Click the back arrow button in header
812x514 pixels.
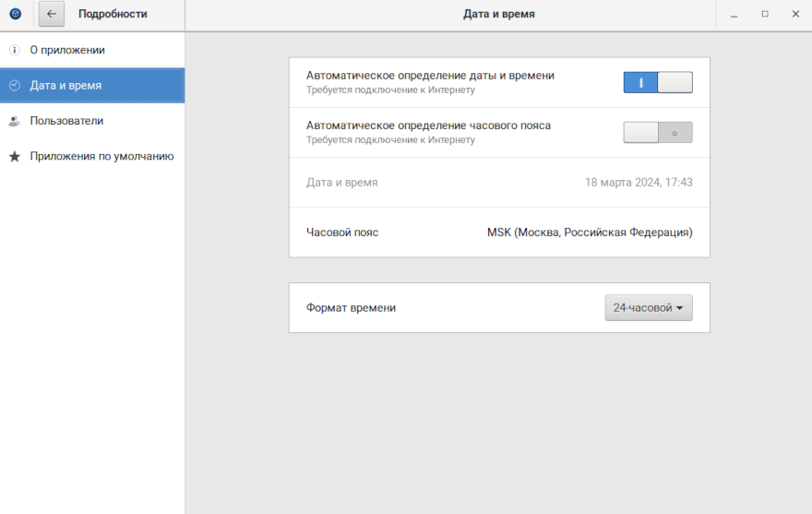click(x=52, y=14)
